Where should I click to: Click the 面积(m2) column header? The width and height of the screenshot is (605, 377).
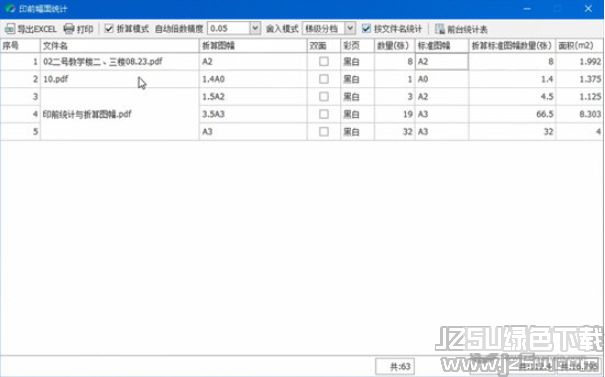[x=580, y=46]
